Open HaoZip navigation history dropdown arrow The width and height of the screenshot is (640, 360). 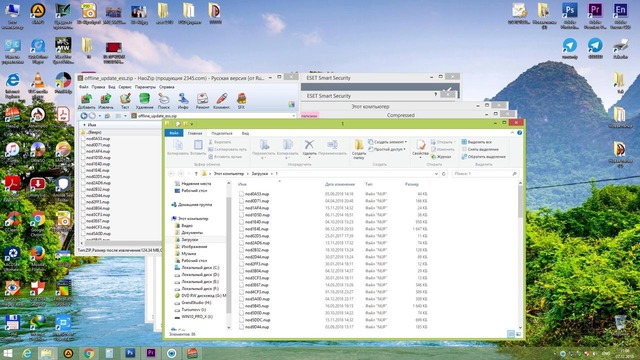(x=100, y=116)
